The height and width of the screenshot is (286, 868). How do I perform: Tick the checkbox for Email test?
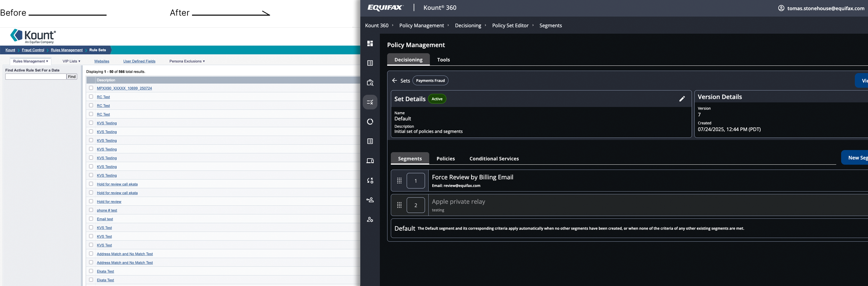tap(91, 219)
